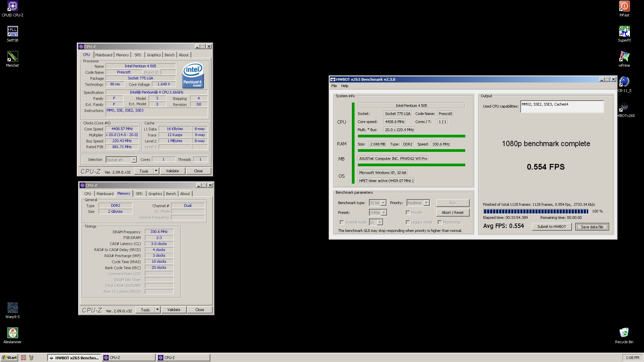Click the DRAM Frequency 330.6 MHz field
The image size is (644, 362).
[x=159, y=232]
